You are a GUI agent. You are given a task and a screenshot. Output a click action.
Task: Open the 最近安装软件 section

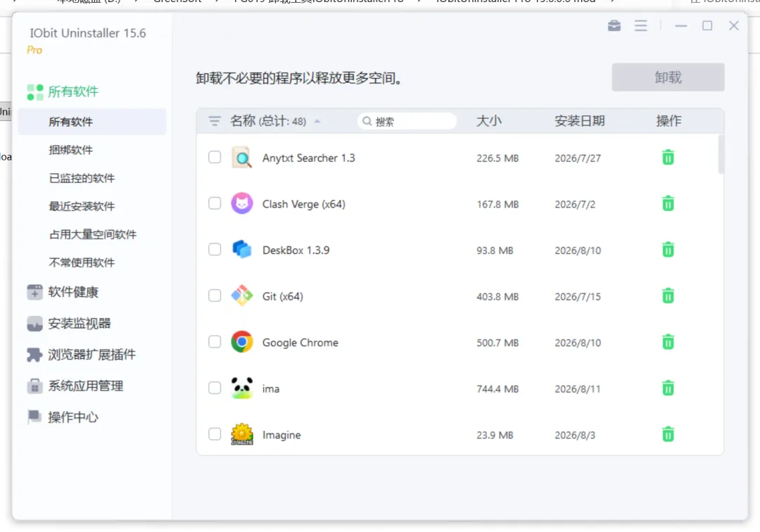tap(82, 206)
